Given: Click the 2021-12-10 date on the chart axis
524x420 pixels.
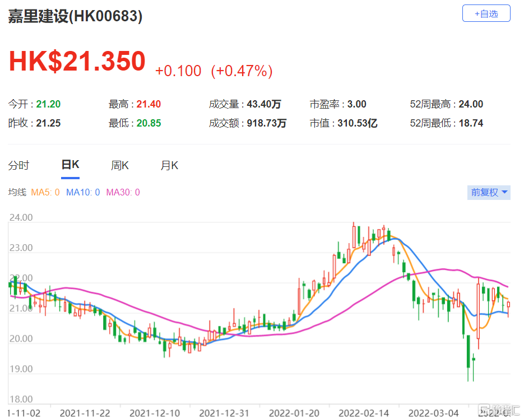Looking at the screenshot, I should coord(155,413).
